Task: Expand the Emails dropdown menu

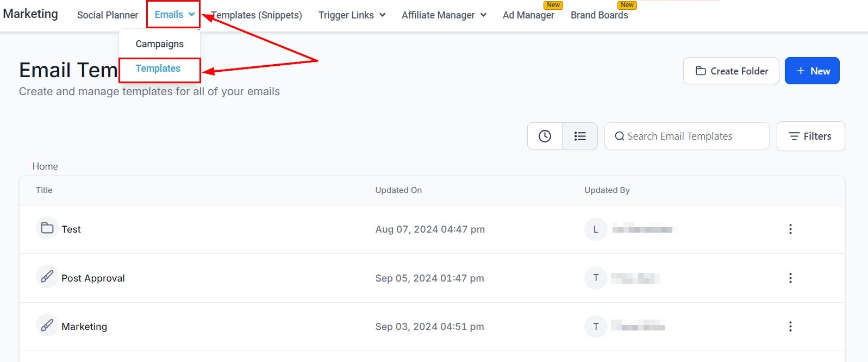Action: 174,15
